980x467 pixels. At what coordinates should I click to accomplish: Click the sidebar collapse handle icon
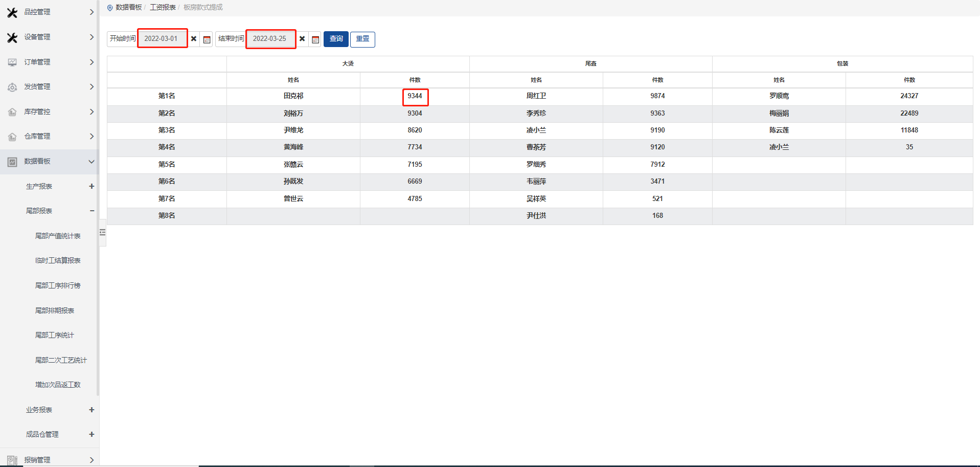coord(103,232)
